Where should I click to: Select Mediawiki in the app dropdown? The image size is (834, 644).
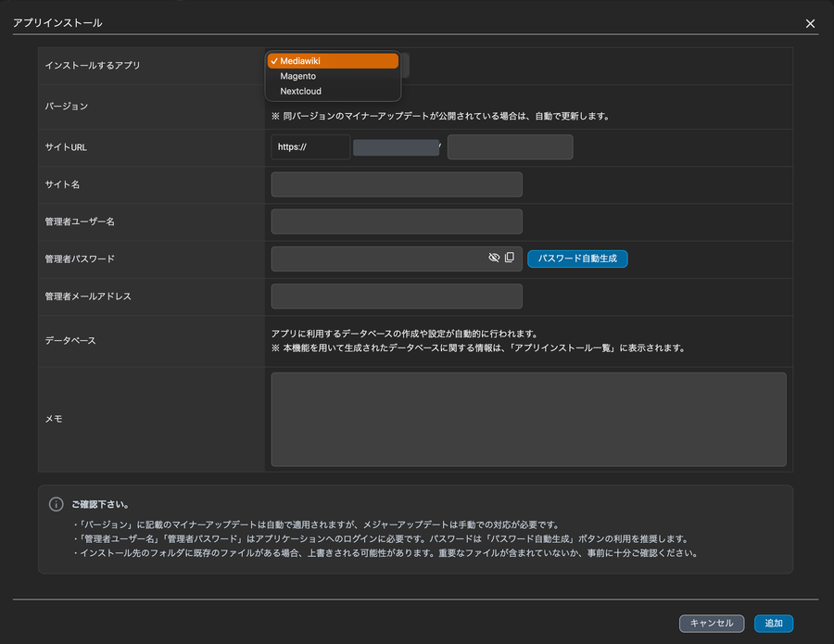[x=333, y=61]
